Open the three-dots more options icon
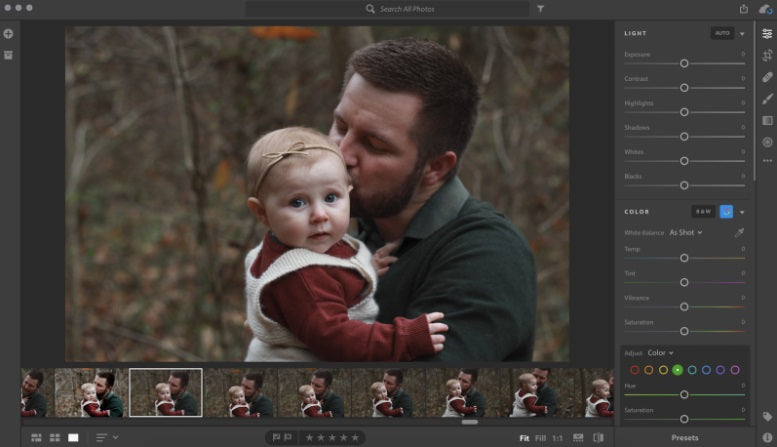 (767, 161)
